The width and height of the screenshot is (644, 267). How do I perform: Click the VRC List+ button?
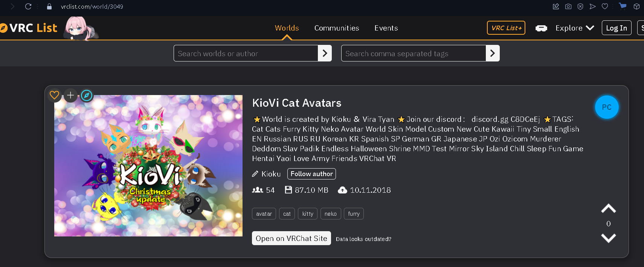(506, 28)
